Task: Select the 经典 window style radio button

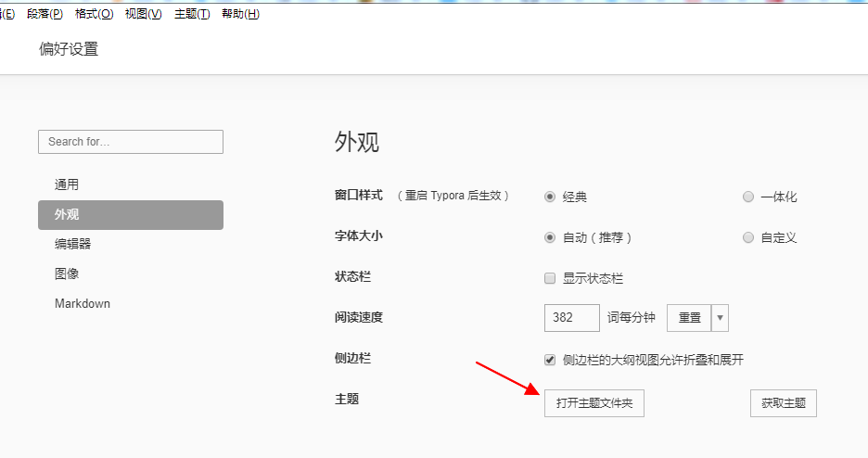Action: click(x=550, y=197)
